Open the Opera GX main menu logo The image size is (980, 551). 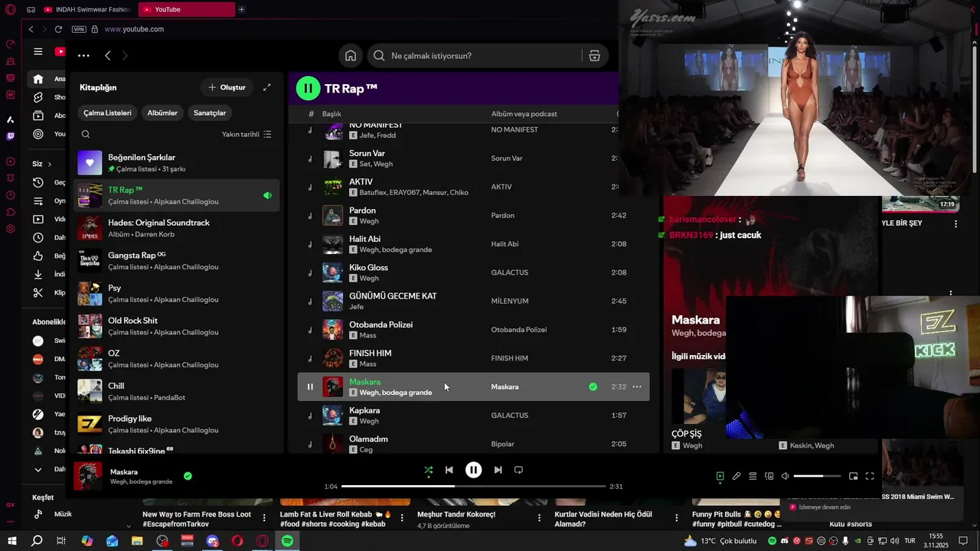pyautogui.click(x=10, y=9)
